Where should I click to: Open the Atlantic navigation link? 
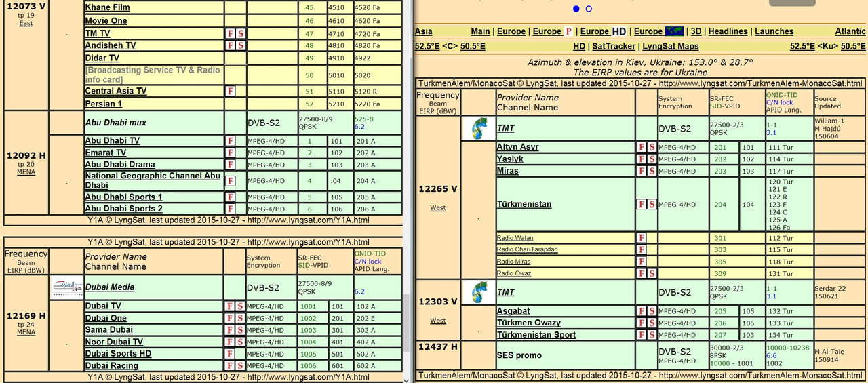pyautogui.click(x=850, y=31)
